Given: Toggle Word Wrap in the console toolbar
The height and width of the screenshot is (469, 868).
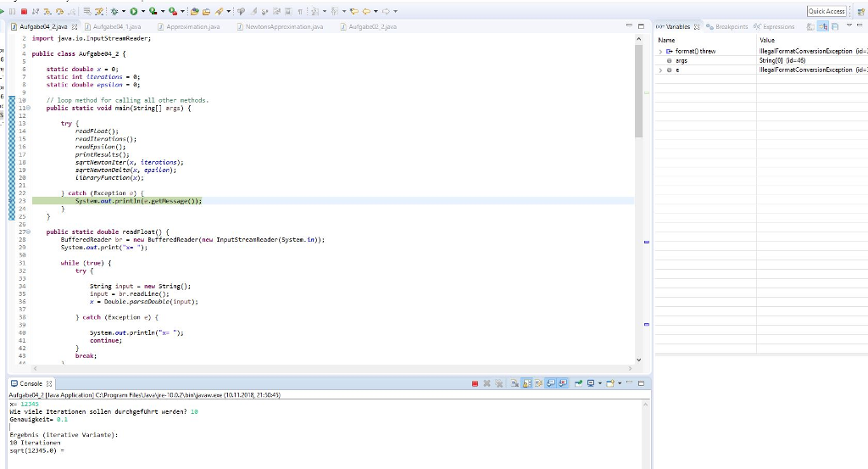Looking at the screenshot, I should point(538,383).
